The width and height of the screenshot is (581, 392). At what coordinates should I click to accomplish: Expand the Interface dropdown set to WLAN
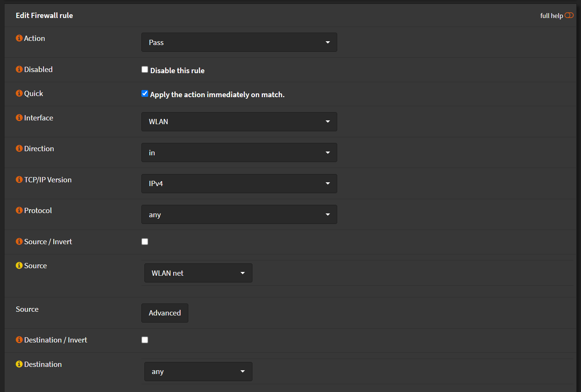click(239, 122)
